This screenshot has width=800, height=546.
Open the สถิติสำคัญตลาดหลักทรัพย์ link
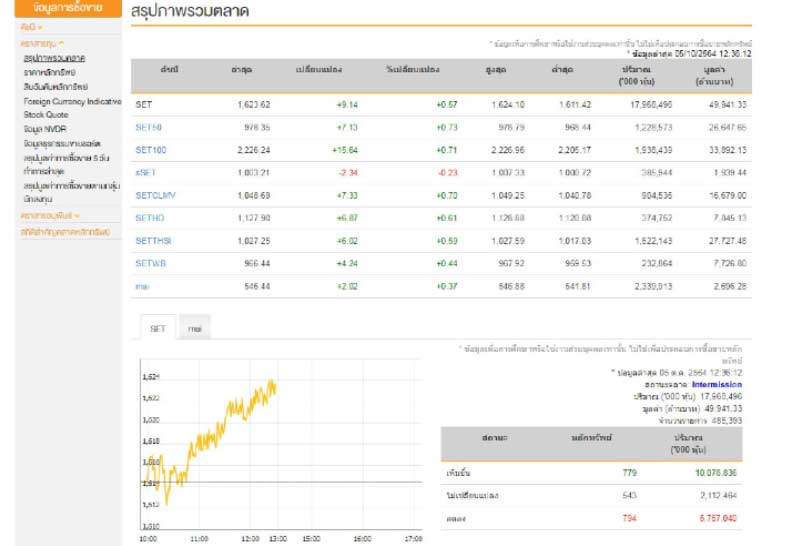[x=63, y=231]
